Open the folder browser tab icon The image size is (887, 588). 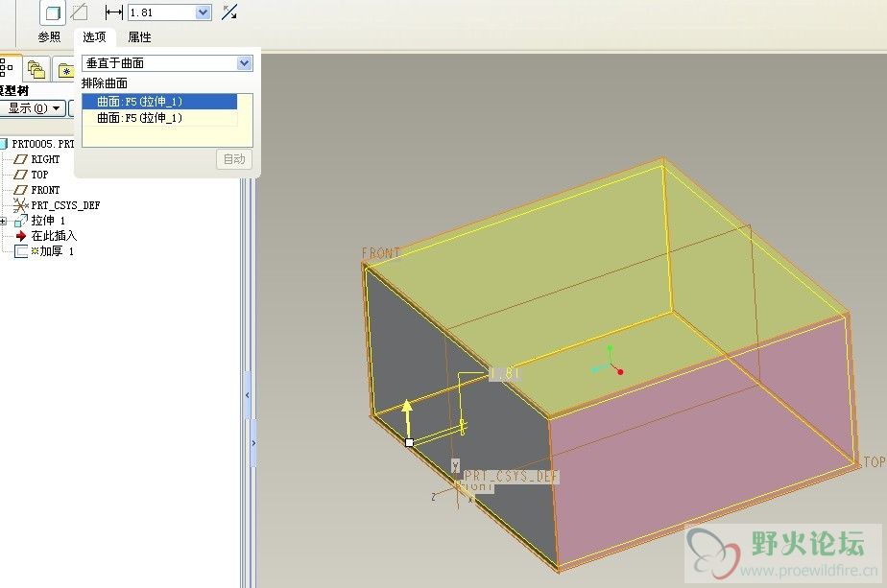[36, 69]
